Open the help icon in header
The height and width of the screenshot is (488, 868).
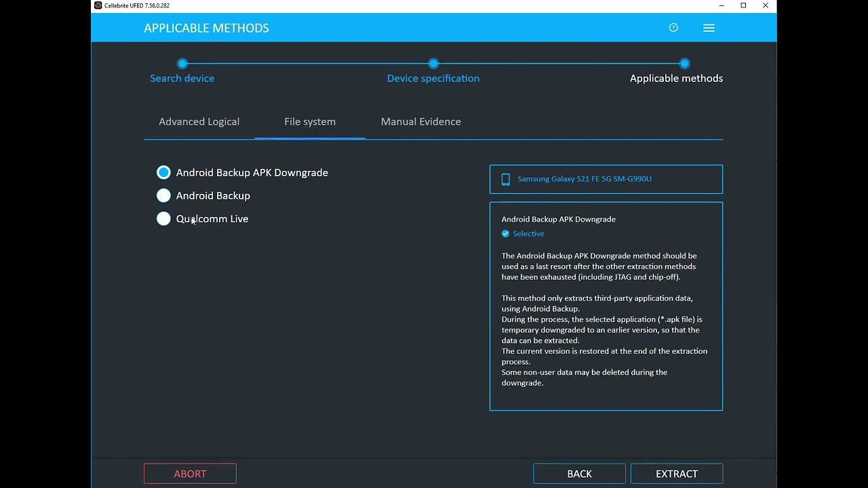[x=673, y=28]
